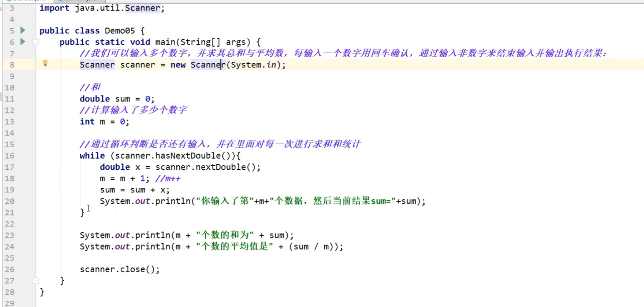Screen dimensions: 644x307
Task: Open the yellow lightbulb quick-fix on line 8
Action: (45, 64)
